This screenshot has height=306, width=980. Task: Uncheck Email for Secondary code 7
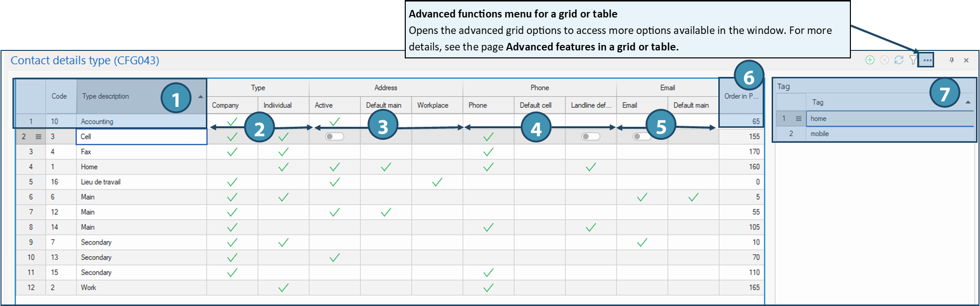tap(642, 242)
